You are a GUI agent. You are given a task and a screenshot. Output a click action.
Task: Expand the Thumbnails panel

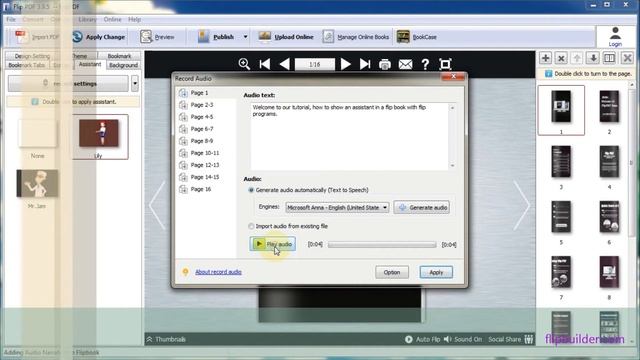pyautogui.click(x=166, y=339)
